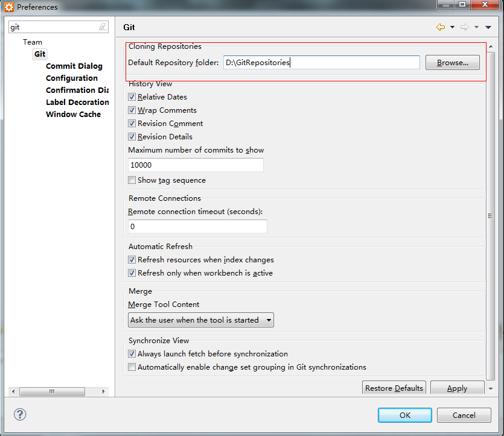Viewport: 504px width, 436px height.
Task: Open back history dropdown arrow
Action: pyautogui.click(x=452, y=27)
